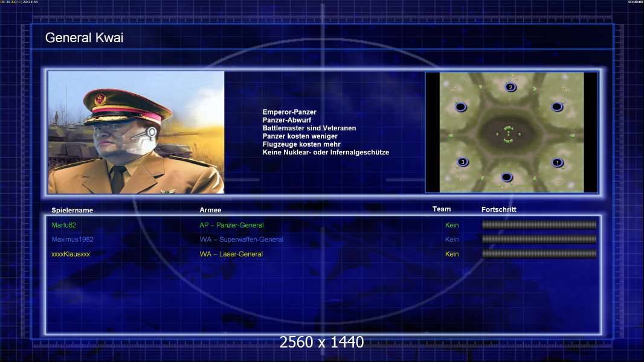The image size is (644, 362).
Task: Click Maximus1982's team value Kein
Action: pyautogui.click(x=452, y=240)
